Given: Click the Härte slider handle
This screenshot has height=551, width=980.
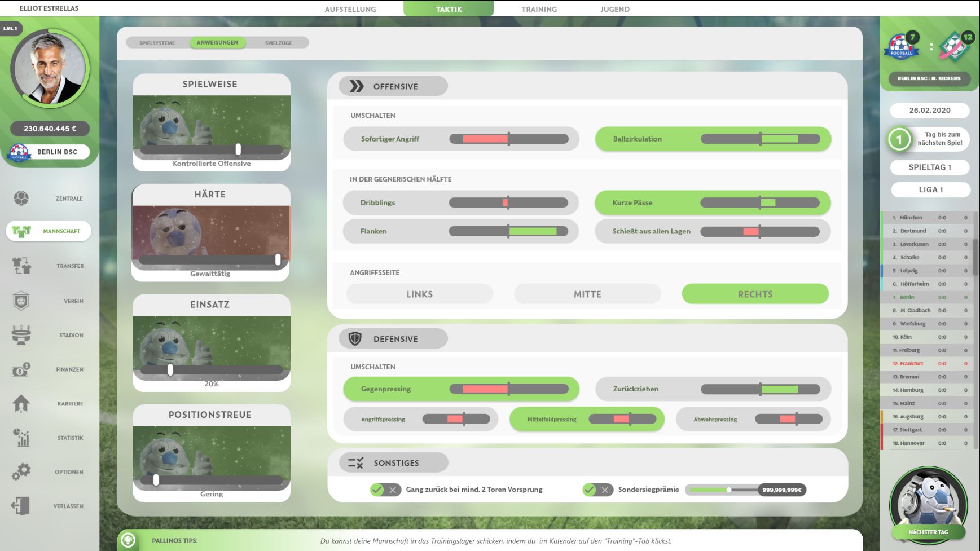Looking at the screenshot, I should point(278,259).
